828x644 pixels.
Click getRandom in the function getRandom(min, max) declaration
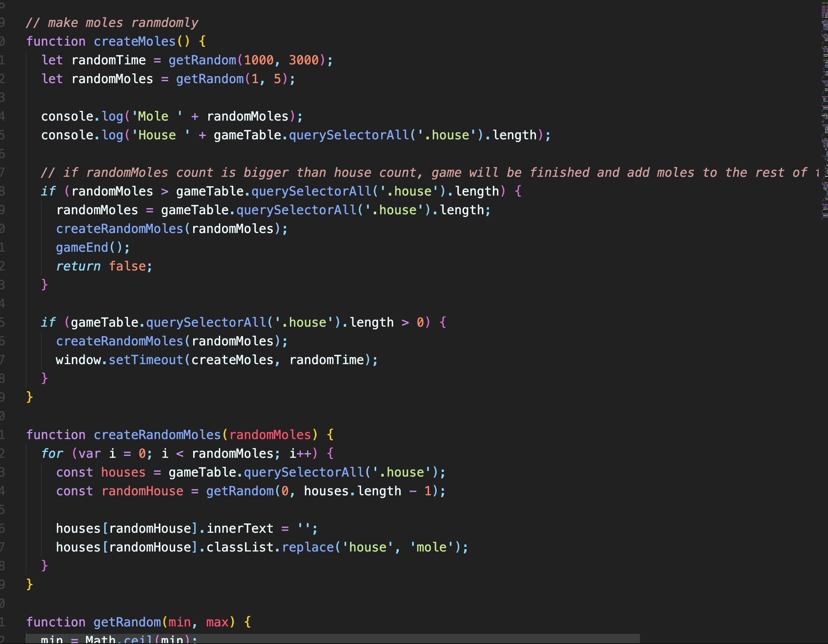click(127, 622)
